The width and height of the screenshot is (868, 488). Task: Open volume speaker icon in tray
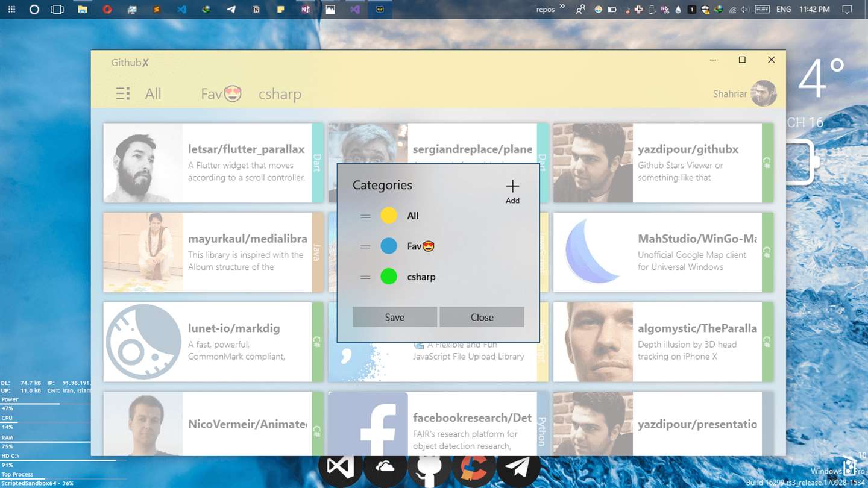coord(745,9)
